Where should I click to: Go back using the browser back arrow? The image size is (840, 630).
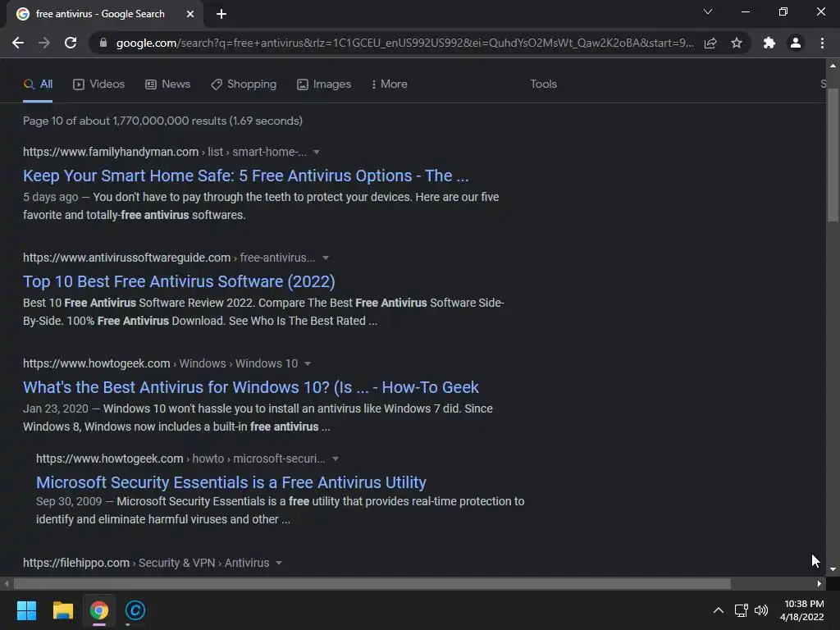18,43
